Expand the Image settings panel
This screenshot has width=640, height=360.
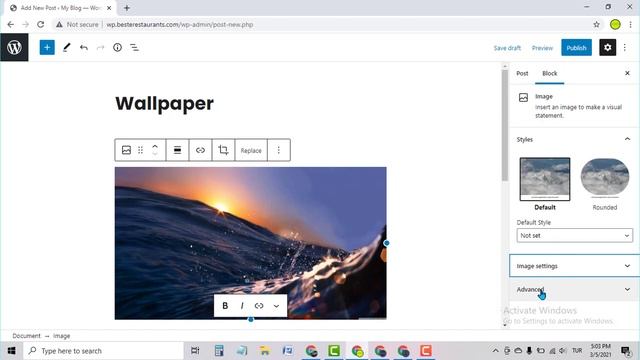574,266
